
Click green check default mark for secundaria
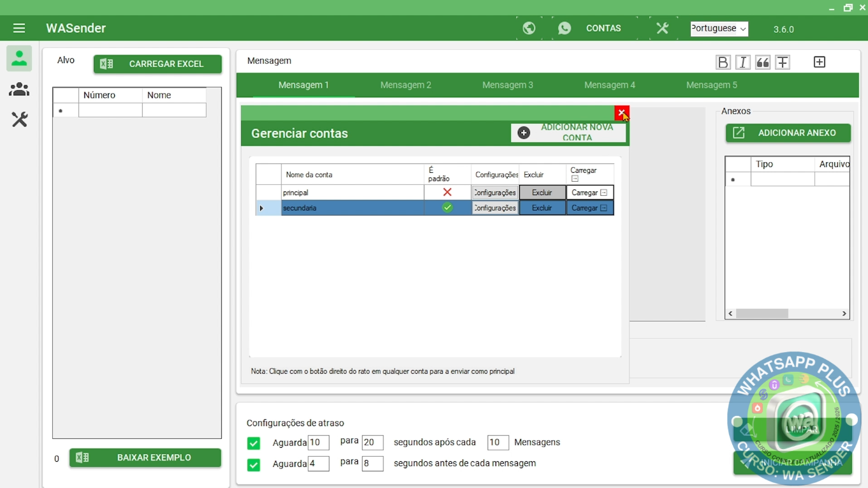[447, 207]
